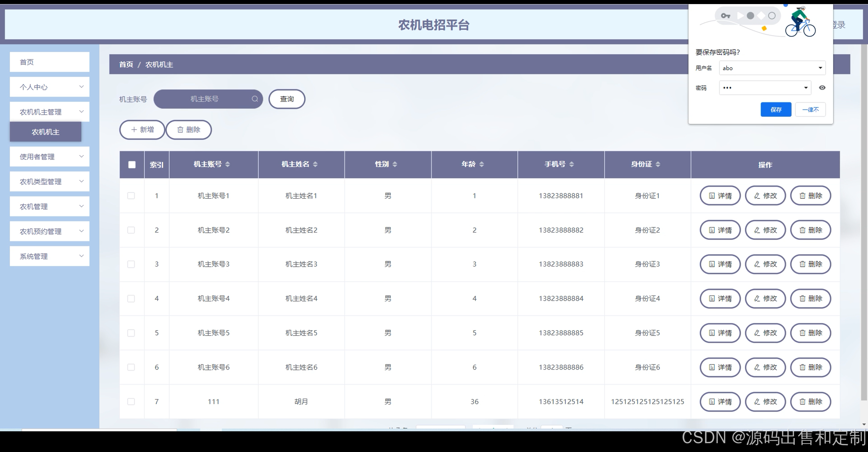Click the trash 删除 button for row 1
The height and width of the screenshot is (452, 868).
pos(810,196)
